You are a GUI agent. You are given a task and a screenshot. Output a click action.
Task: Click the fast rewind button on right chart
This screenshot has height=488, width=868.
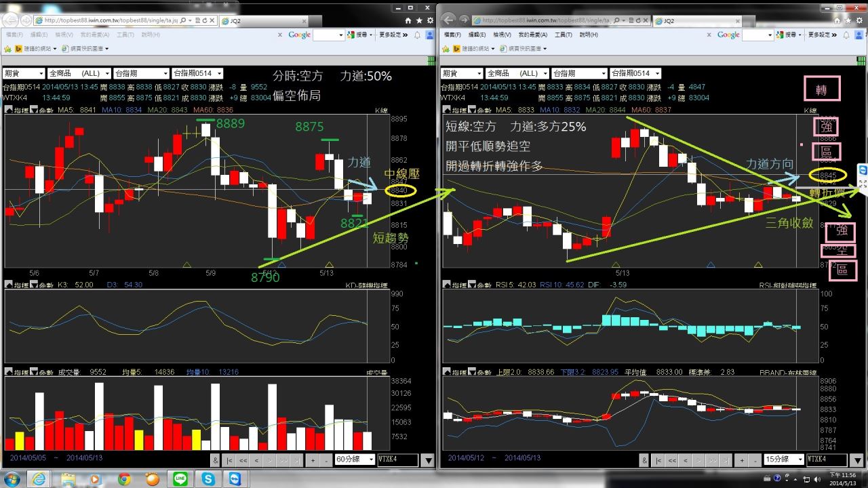(672, 460)
